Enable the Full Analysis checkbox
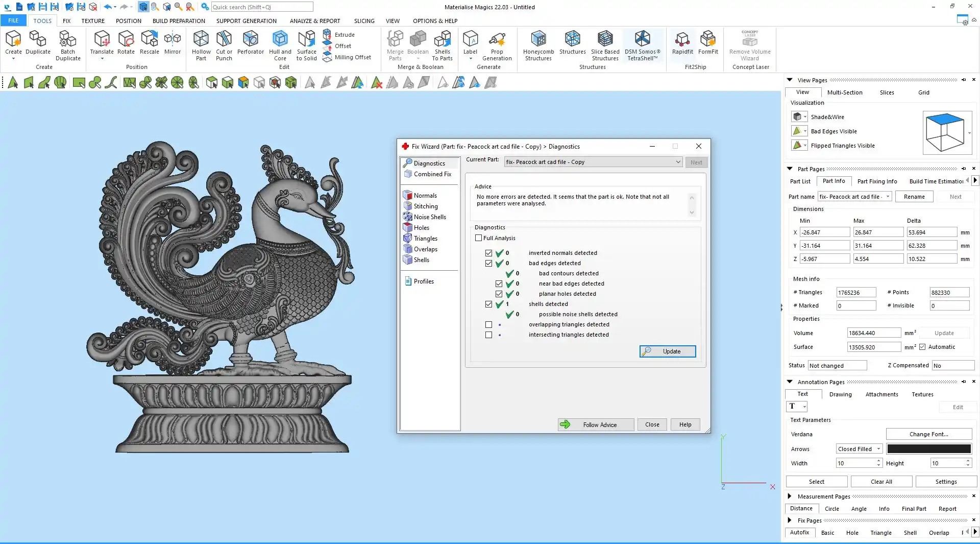980x544 pixels. [479, 238]
